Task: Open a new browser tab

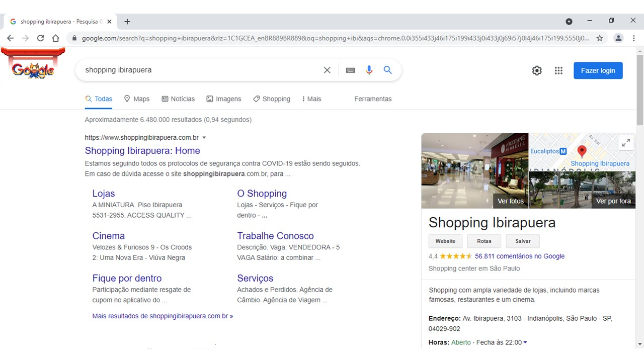Action: pyautogui.click(x=127, y=22)
